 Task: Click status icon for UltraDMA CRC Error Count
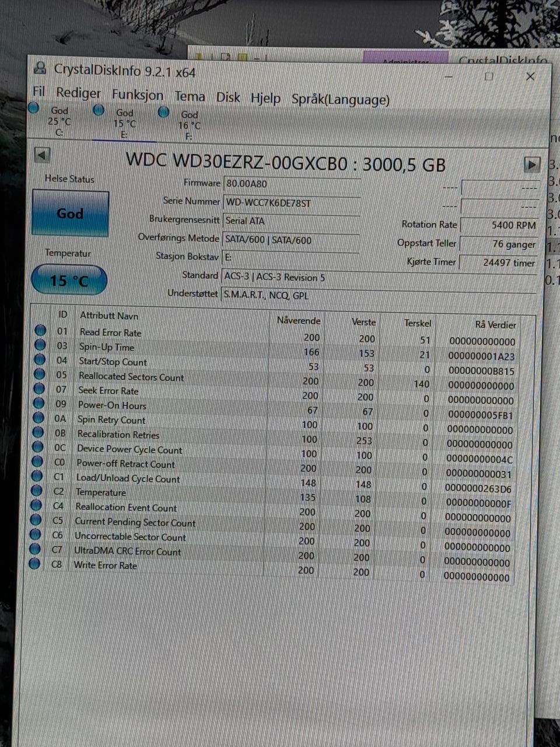(35, 549)
